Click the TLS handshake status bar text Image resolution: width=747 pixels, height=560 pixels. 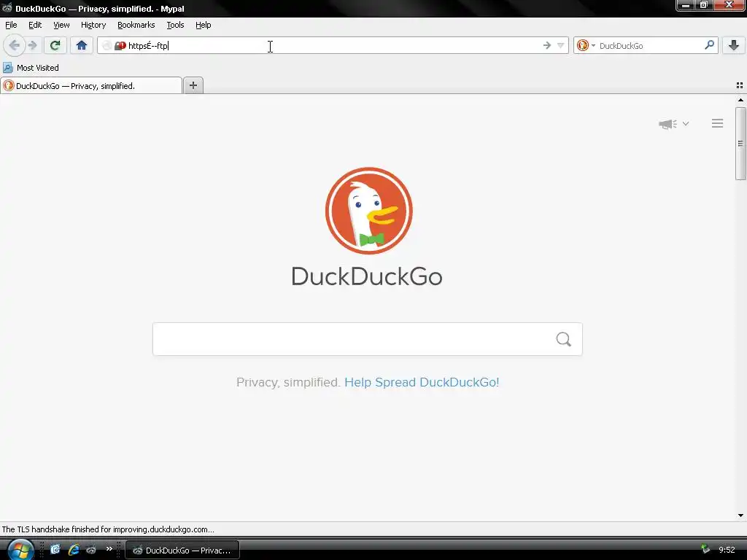pyautogui.click(x=108, y=529)
